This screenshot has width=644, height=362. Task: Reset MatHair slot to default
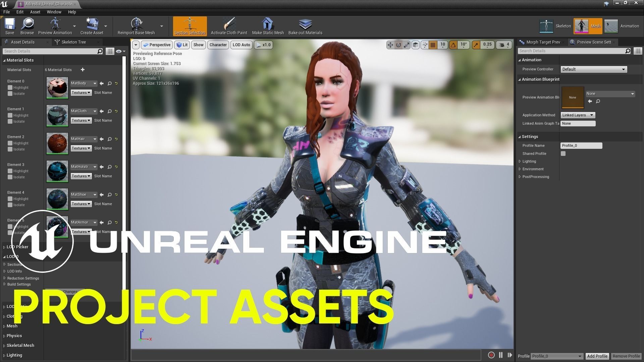[116, 139]
